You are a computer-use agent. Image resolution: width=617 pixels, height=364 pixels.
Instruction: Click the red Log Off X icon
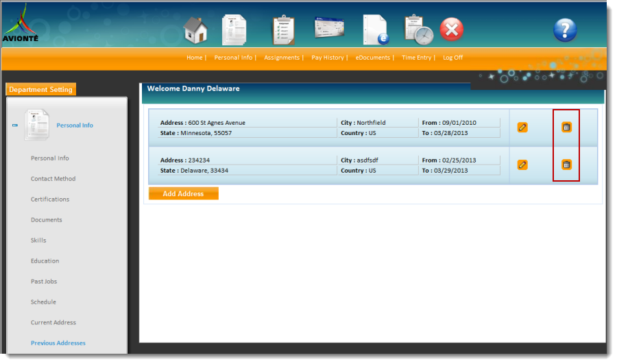[451, 29]
